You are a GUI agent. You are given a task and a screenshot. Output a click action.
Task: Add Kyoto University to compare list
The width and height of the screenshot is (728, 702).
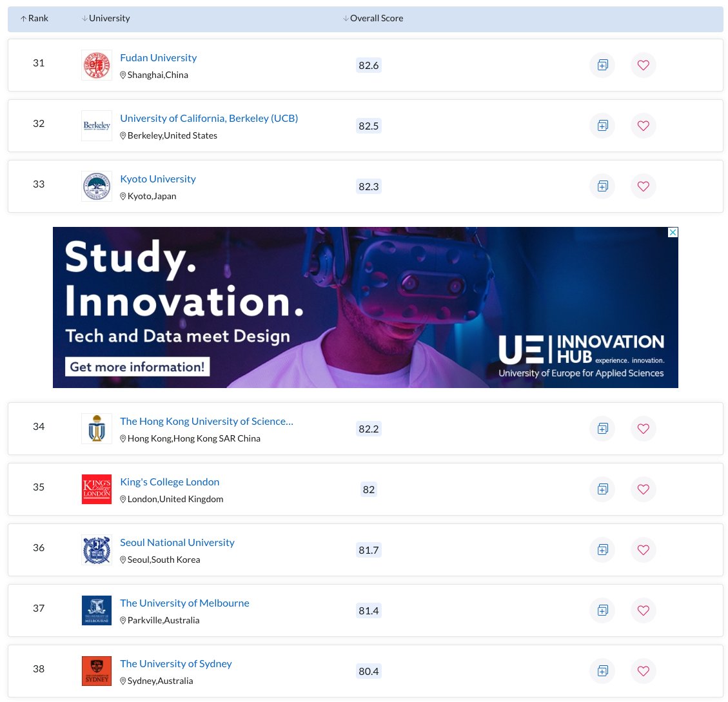[602, 186]
